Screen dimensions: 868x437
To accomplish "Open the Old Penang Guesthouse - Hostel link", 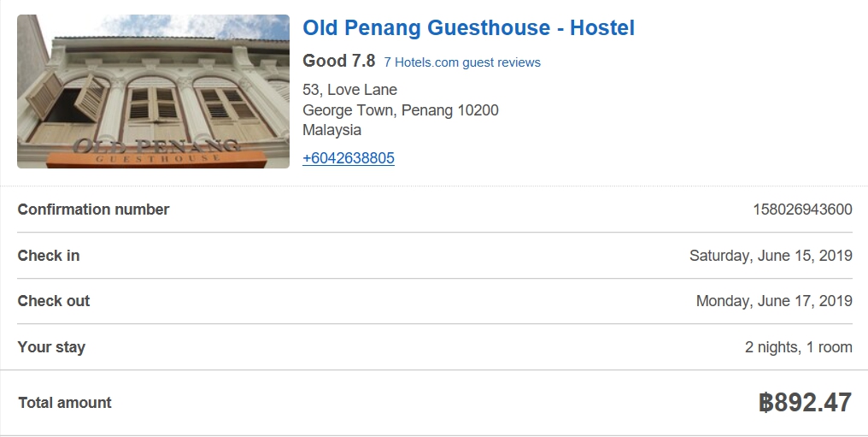I will (x=468, y=28).
